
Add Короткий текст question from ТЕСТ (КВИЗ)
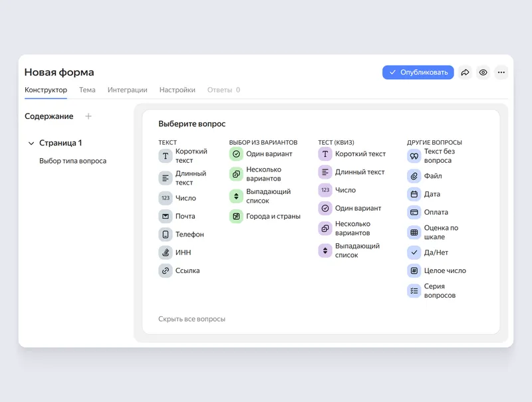(352, 154)
